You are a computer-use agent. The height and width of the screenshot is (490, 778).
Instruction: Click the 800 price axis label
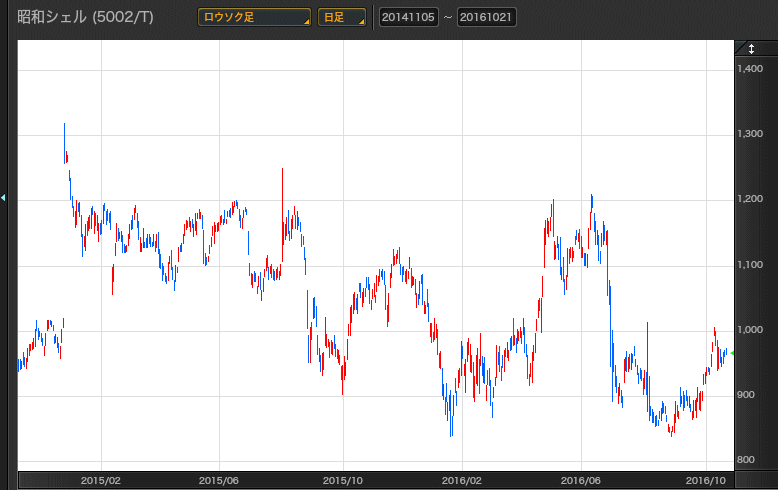(x=746, y=460)
